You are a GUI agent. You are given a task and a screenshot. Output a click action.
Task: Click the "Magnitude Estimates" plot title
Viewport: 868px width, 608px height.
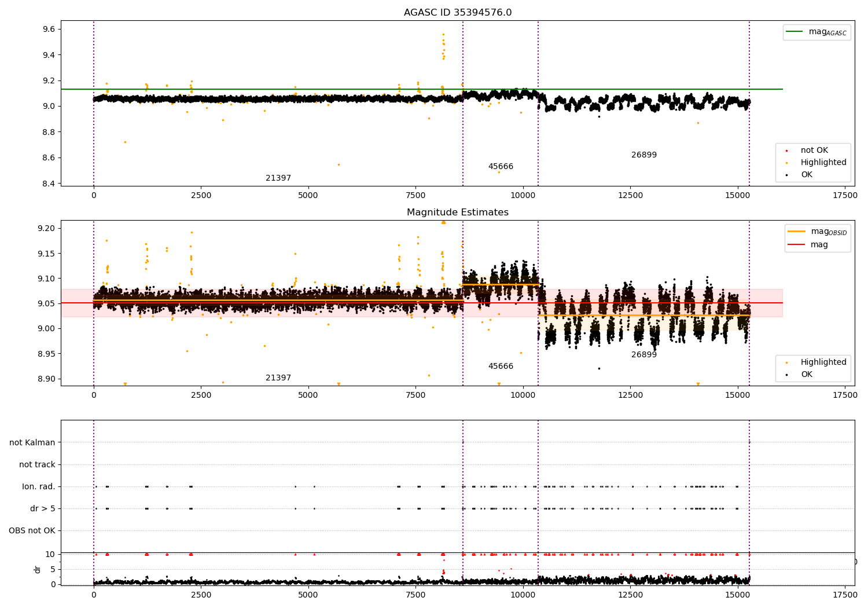pyautogui.click(x=458, y=213)
